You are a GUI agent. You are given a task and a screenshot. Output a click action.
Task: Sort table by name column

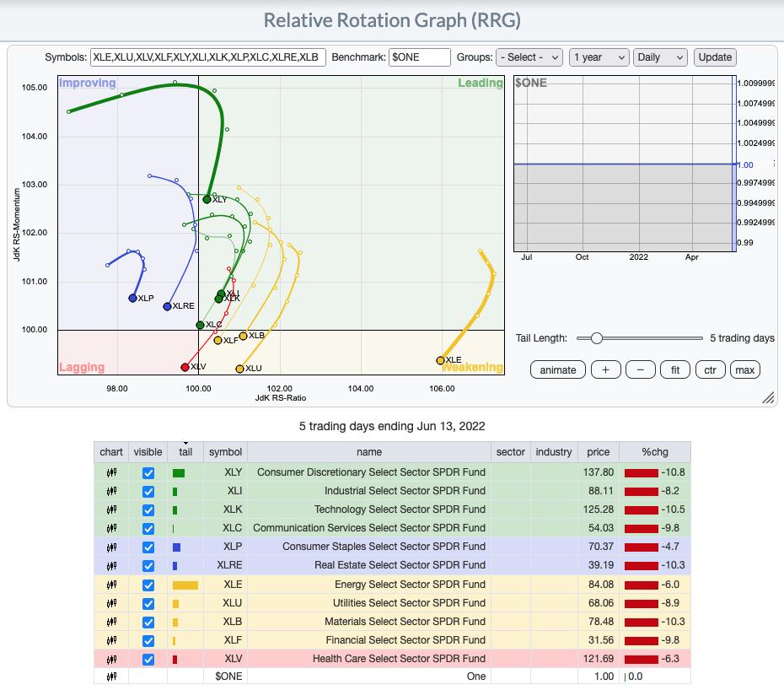click(369, 452)
